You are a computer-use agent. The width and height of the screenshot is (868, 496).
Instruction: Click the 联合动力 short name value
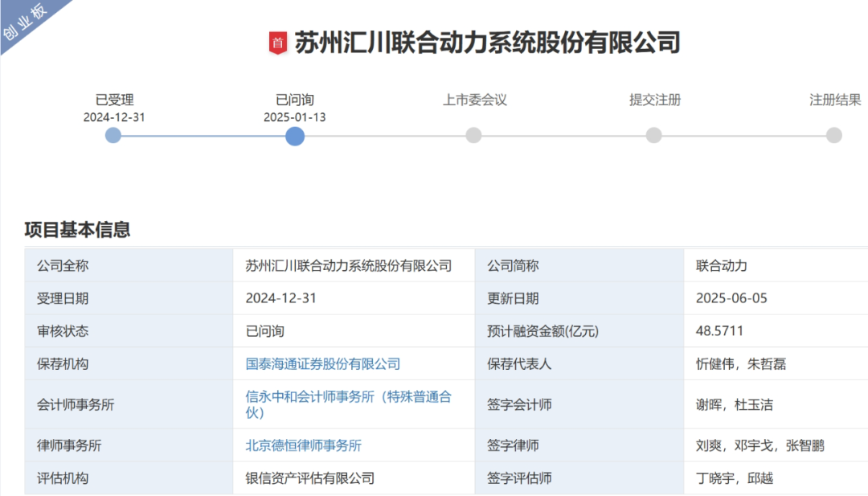[721, 266]
